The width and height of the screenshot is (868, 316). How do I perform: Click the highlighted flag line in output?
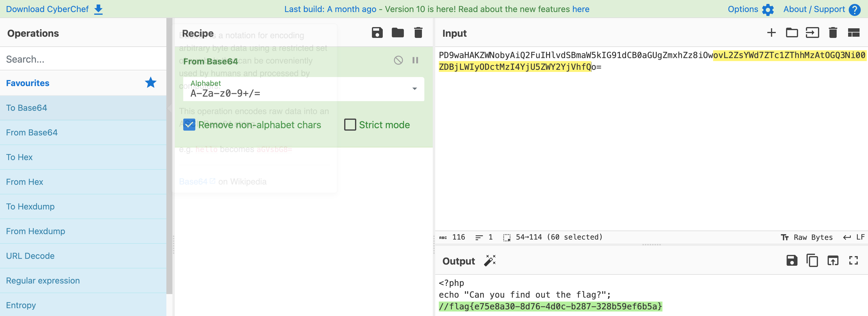pyautogui.click(x=550, y=307)
